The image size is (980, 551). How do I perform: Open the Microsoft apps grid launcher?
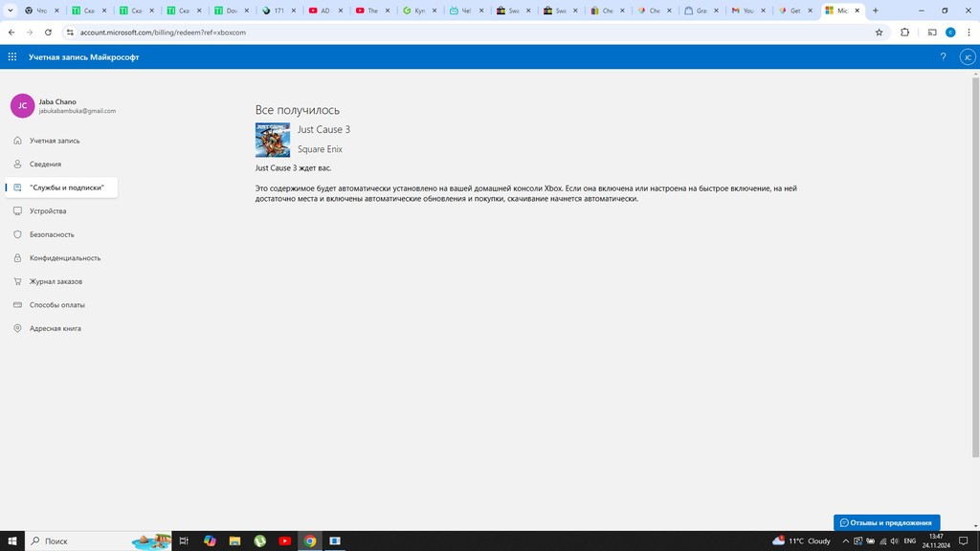[11, 56]
